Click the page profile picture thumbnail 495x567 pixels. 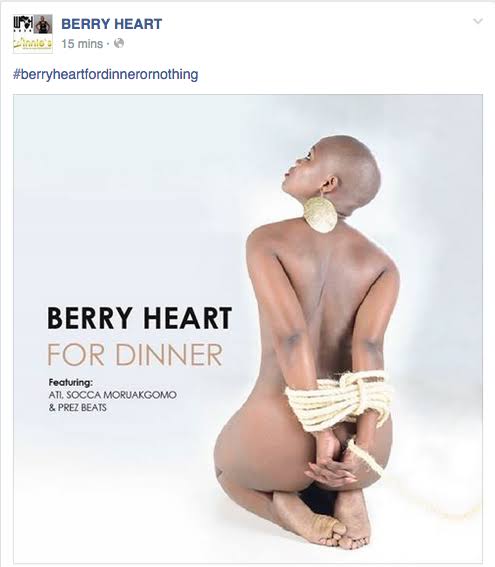click(x=33, y=34)
